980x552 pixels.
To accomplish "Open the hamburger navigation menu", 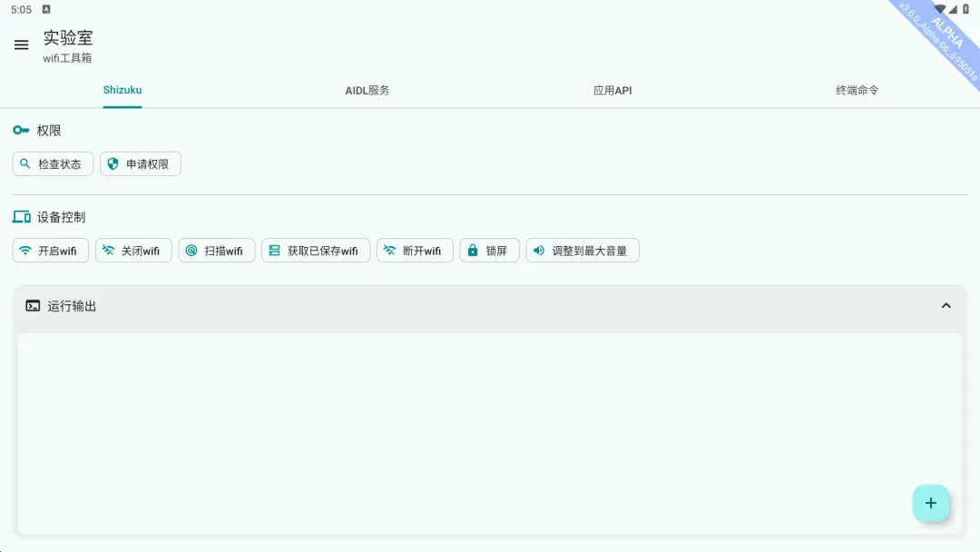I will coord(21,45).
